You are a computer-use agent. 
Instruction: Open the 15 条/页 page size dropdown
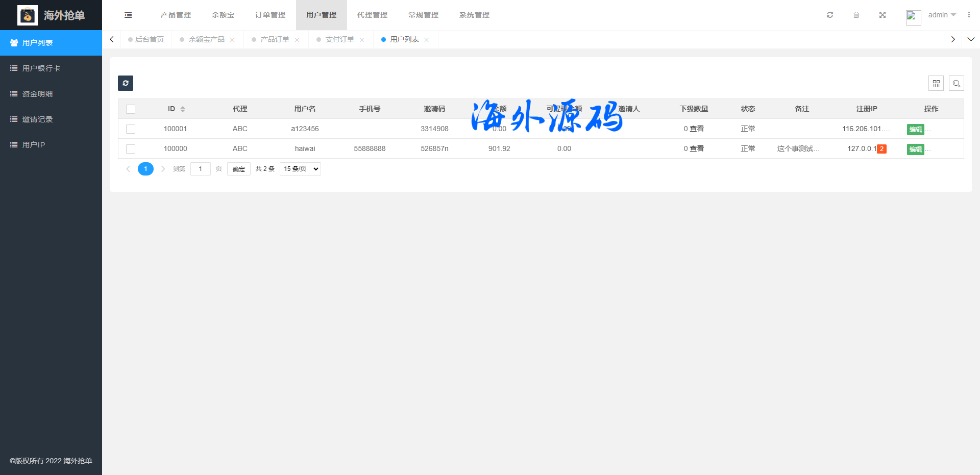pos(300,169)
